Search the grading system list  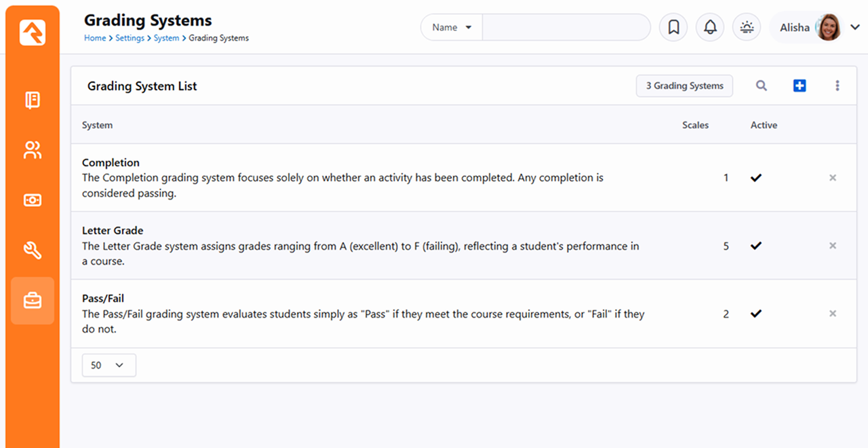coord(762,86)
